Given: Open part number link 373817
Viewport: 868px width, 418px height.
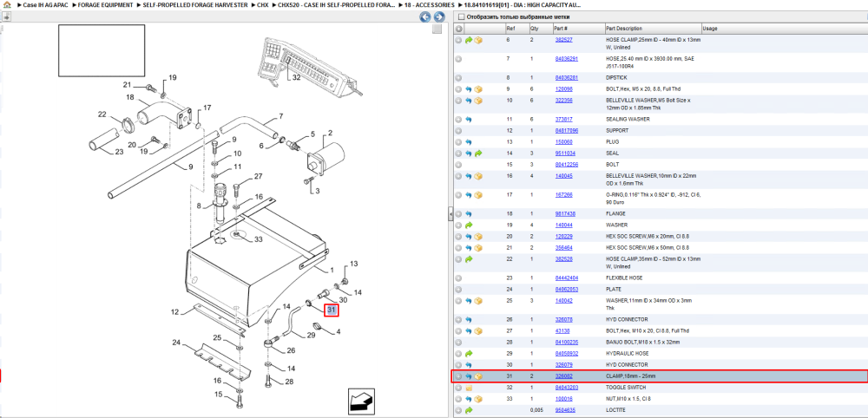Looking at the screenshot, I should click(x=563, y=120).
